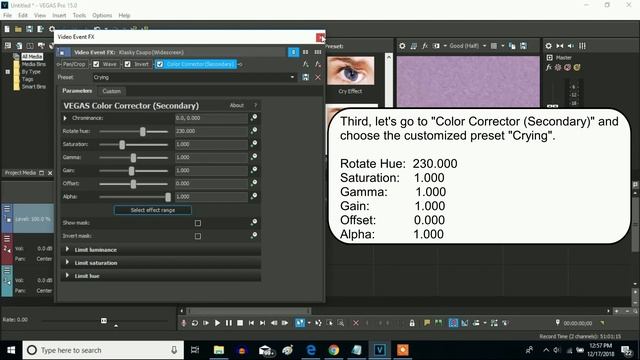
Task: Open the overlays dropdown arrow in preview toolbar
Action: (x=503, y=46)
